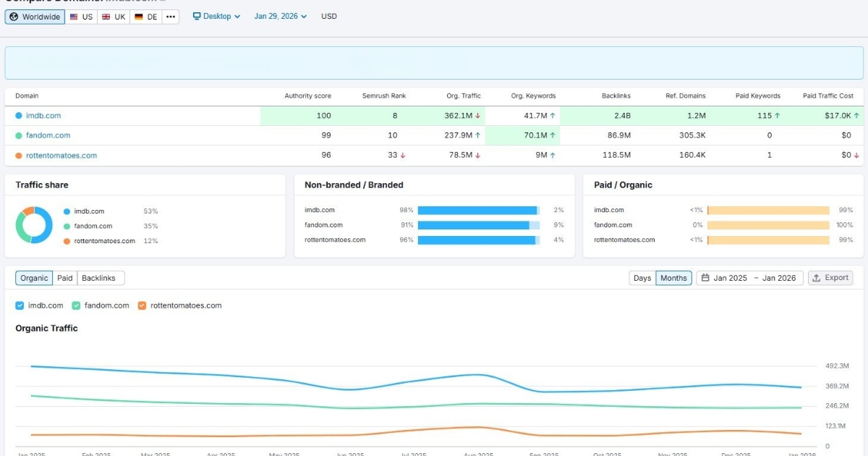
Task: Click the rottentomatoes.com link in the table
Action: pos(63,155)
